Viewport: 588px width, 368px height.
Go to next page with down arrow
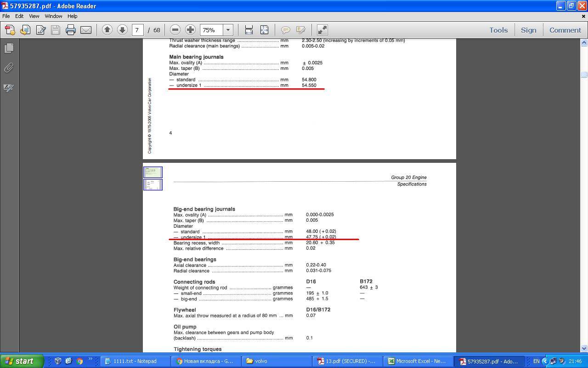[x=122, y=30]
